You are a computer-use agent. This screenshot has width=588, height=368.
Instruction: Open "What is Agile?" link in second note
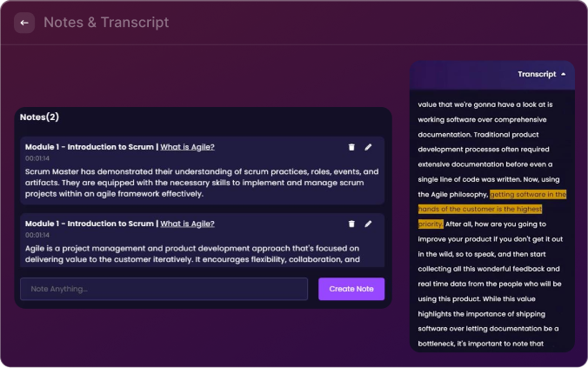coord(187,224)
